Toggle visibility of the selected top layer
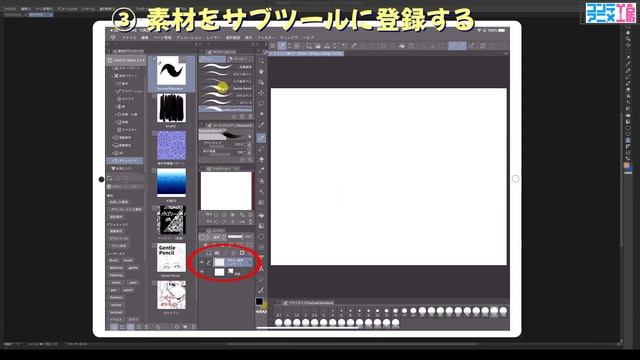640x360 pixels. pyautogui.click(x=202, y=262)
